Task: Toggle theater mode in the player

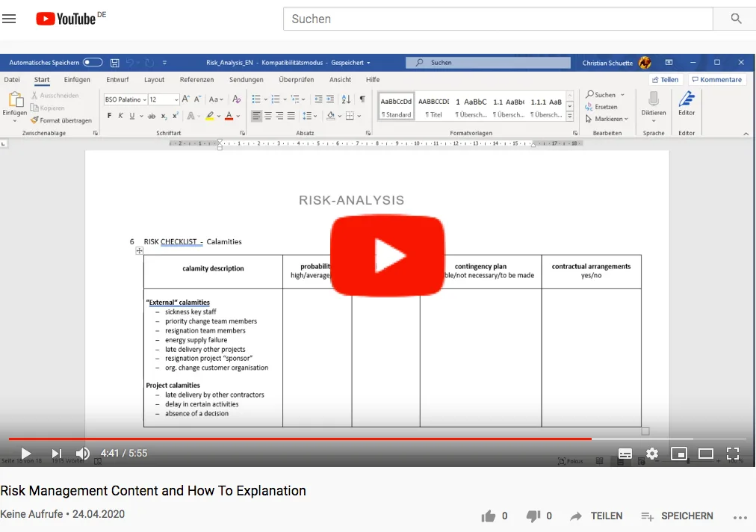Action: pyautogui.click(x=706, y=454)
